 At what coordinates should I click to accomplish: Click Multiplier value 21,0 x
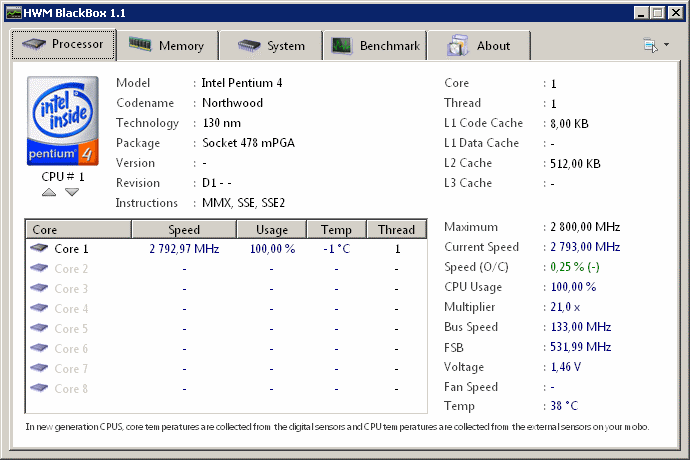click(565, 307)
